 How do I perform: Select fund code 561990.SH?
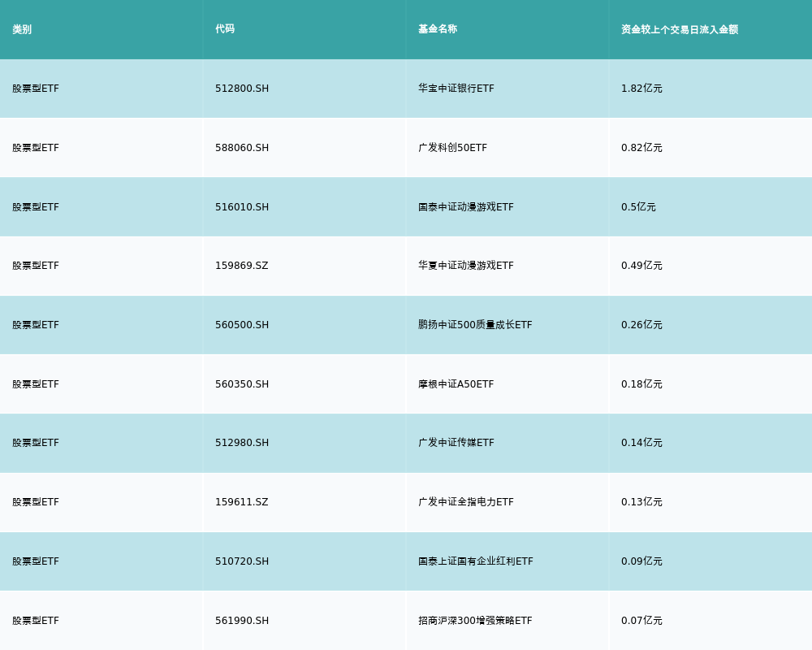coord(242,621)
